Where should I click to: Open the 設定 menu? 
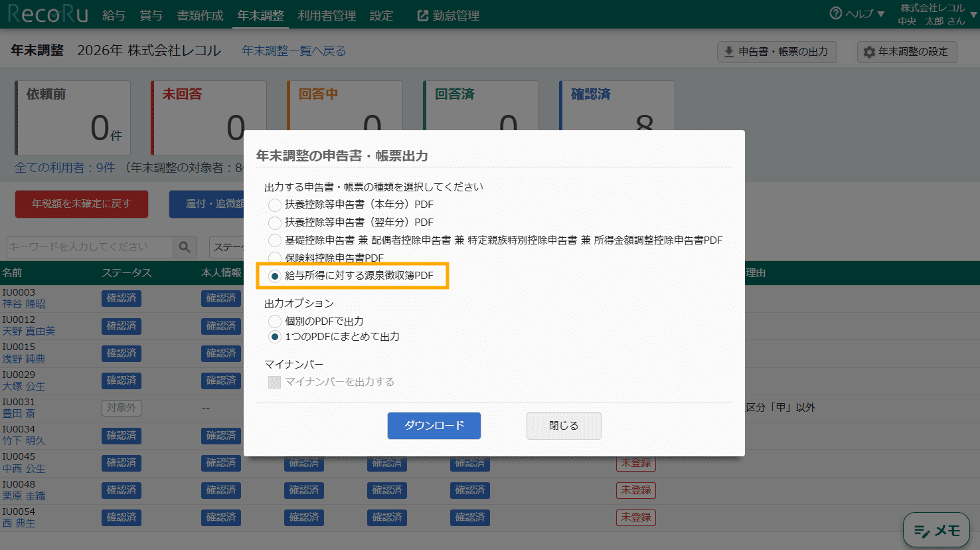point(382,15)
